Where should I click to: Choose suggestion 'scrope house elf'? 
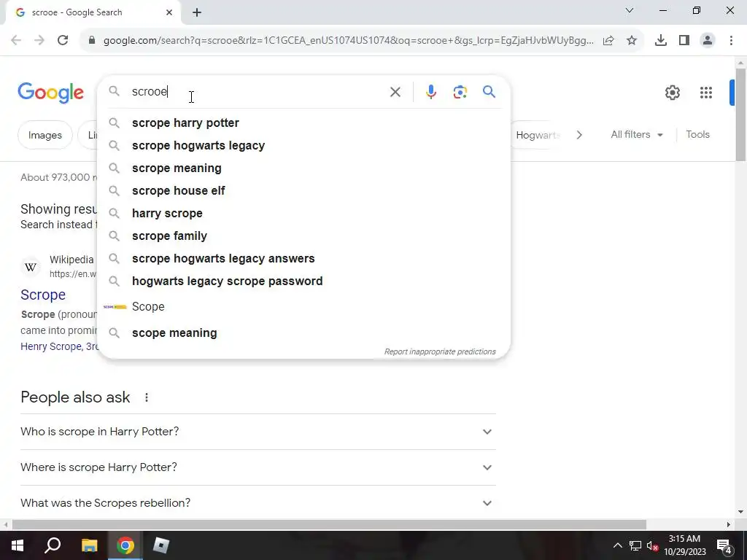(x=303, y=191)
